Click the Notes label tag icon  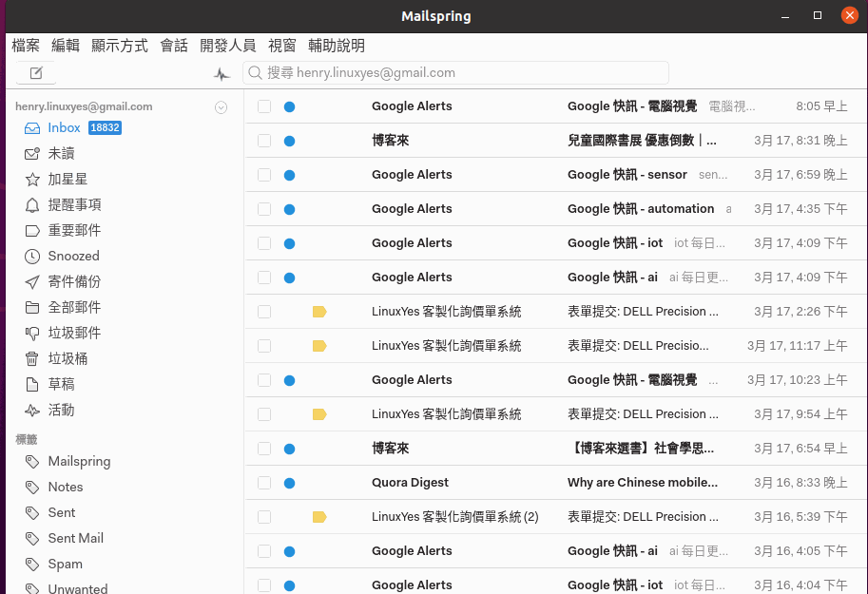coord(32,488)
